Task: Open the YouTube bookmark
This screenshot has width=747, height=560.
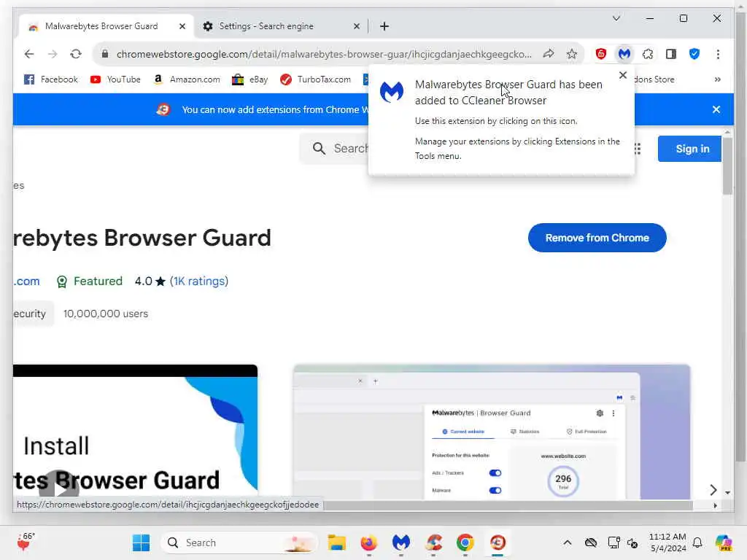Action: [115, 79]
